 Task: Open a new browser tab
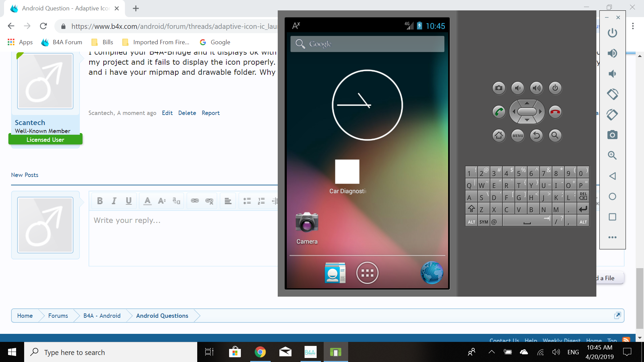point(136,8)
